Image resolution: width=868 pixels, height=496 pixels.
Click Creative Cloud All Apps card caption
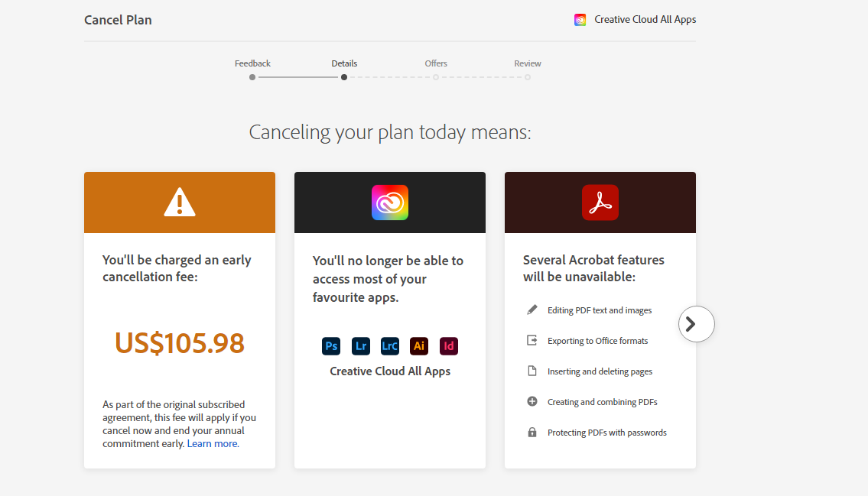pos(390,371)
